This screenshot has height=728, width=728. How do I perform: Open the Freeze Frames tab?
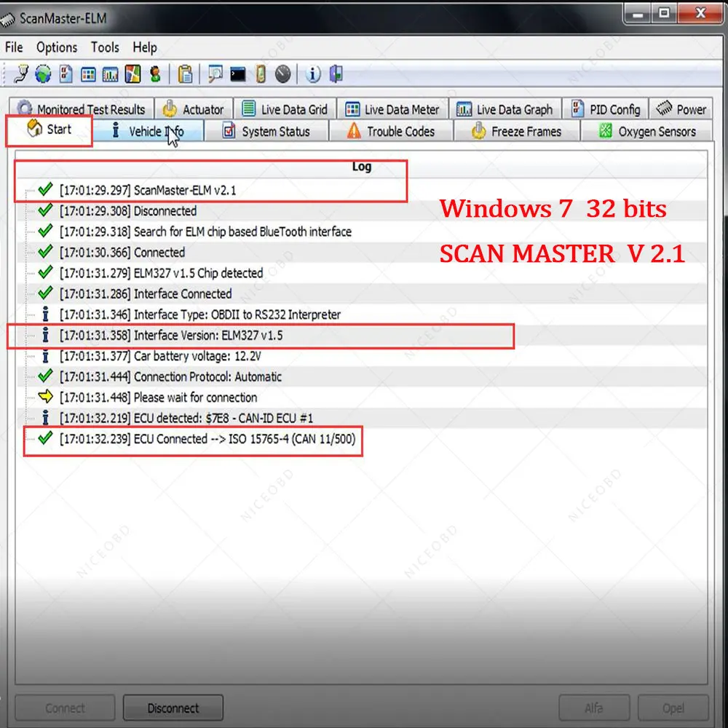pyautogui.click(x=517, y=131)
